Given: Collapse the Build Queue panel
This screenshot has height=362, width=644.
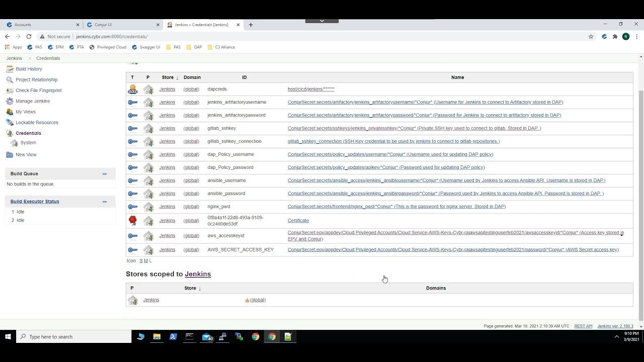Looking at the screenshot, I should click(105, 174).
